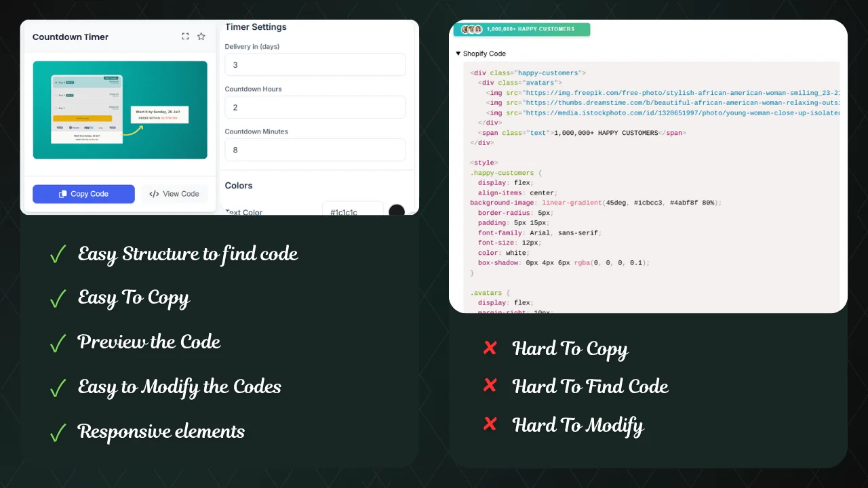Click the "1,000,000+ HAPPY CUSTOMERS" badge text
This screenshot has height=488, width=868.
point(530,29)
